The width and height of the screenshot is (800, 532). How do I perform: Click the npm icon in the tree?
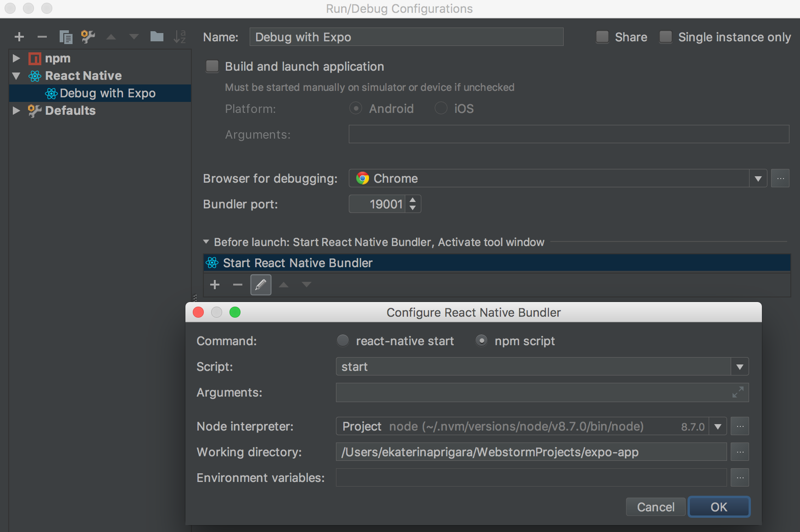[x=35, y=58]
